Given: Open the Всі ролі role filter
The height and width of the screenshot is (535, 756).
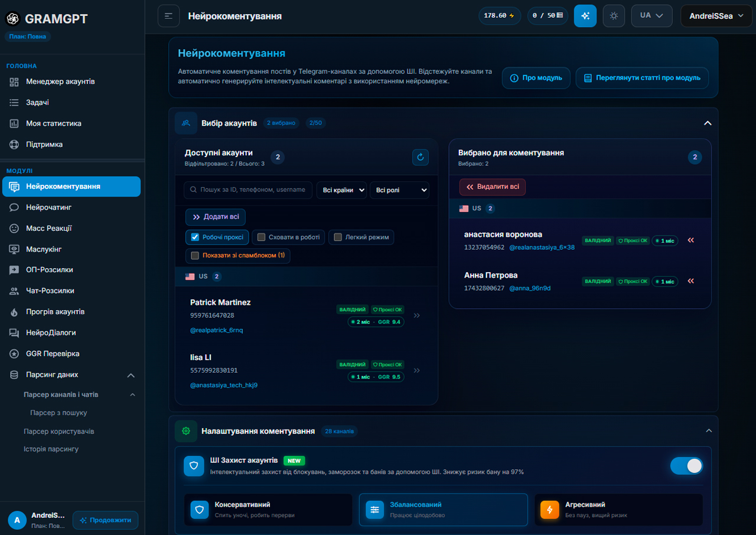Looking at the screenshot, I should pos(399,190).
